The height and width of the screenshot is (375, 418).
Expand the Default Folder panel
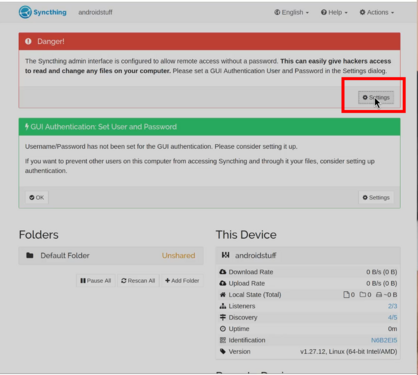[111, 256]
